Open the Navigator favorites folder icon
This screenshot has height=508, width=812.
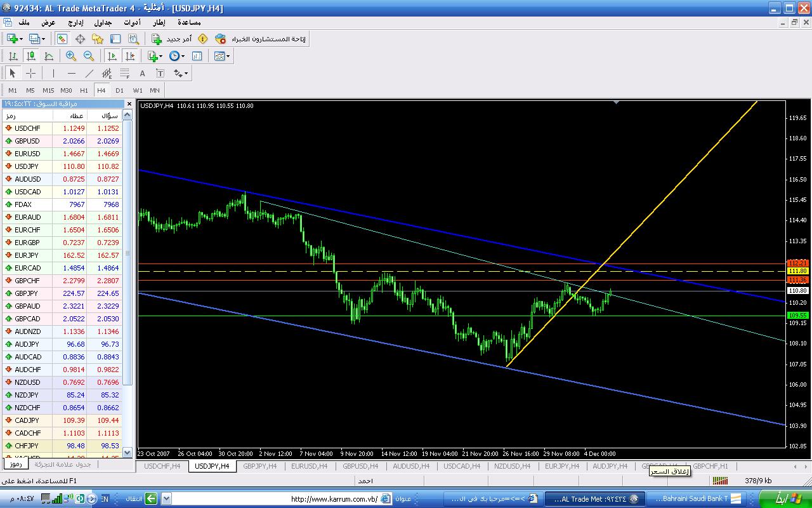coord(98,39)
